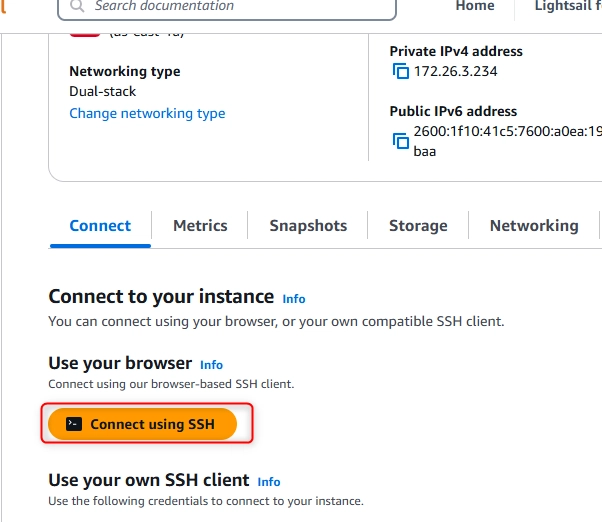Image resolution: width=602 pixels, height=522 pixels.
Task: Click Change networking type link
Action: coord(147,113)
